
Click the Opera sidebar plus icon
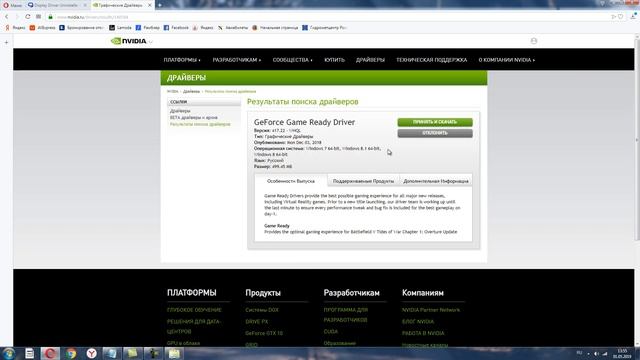(6, 42)
